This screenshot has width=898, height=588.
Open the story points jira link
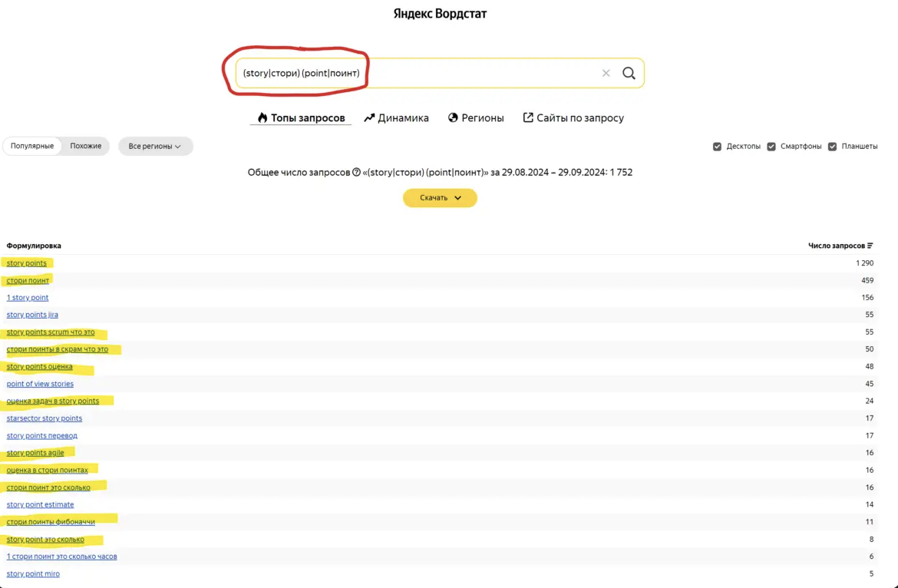coord(32,315)
